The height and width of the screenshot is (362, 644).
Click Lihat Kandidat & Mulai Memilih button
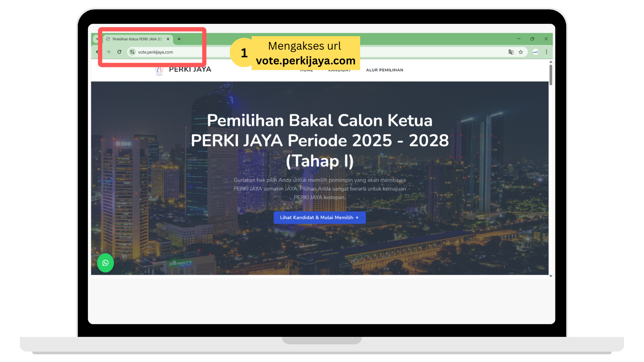[319, 218]
